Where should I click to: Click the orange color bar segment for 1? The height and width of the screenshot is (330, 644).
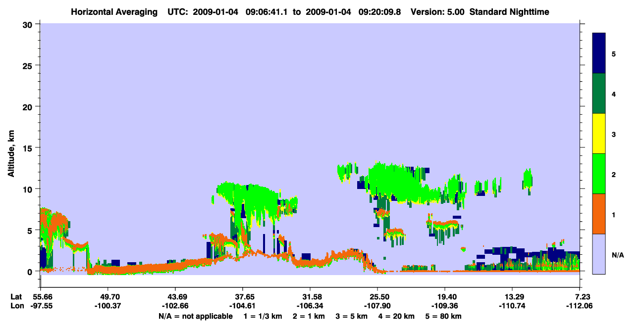pos(599,214)
